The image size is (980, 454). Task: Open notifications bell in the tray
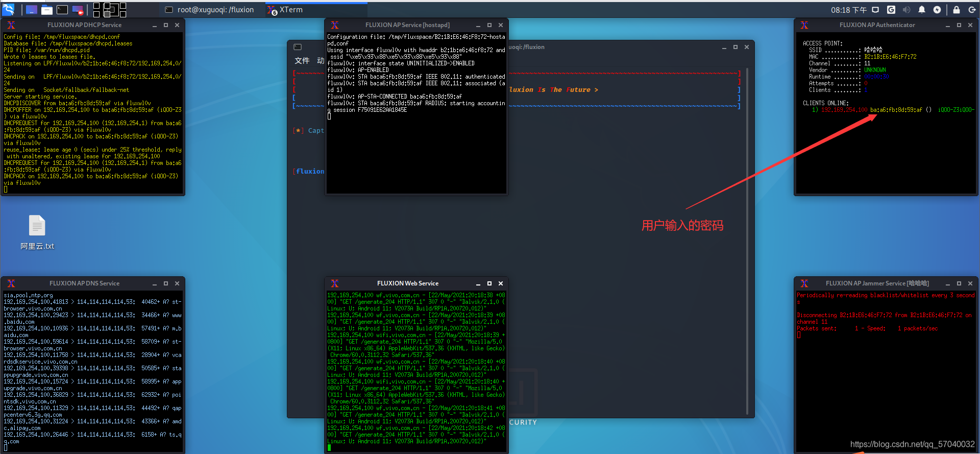click(922, 10)
